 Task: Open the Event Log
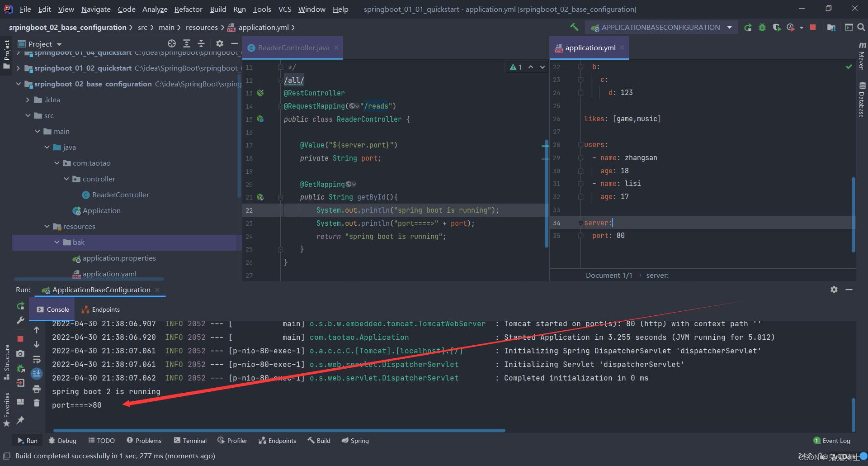point(832,441)
